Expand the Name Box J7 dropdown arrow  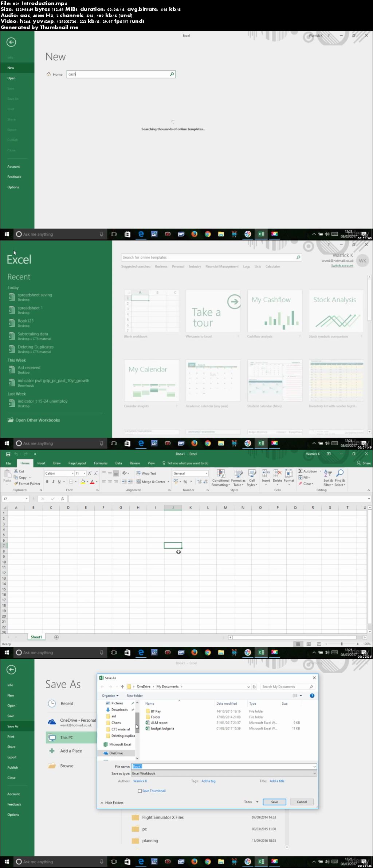[27, 499]
